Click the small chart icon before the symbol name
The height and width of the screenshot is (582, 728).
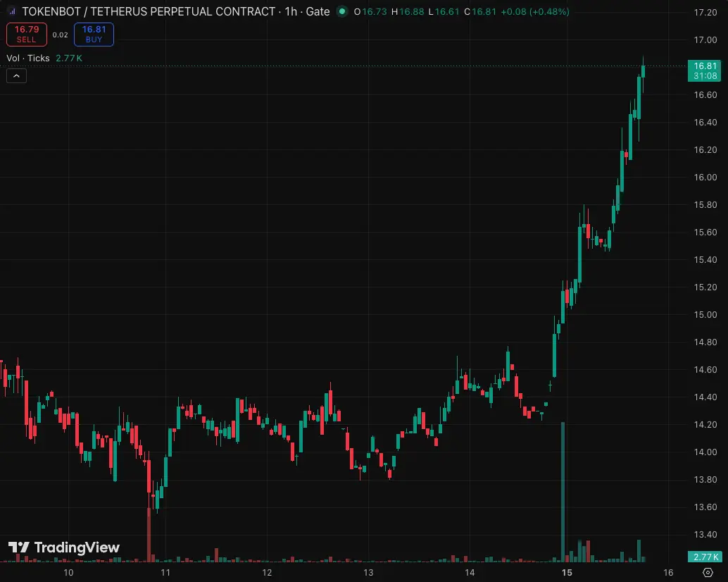[x=13, y=11]
